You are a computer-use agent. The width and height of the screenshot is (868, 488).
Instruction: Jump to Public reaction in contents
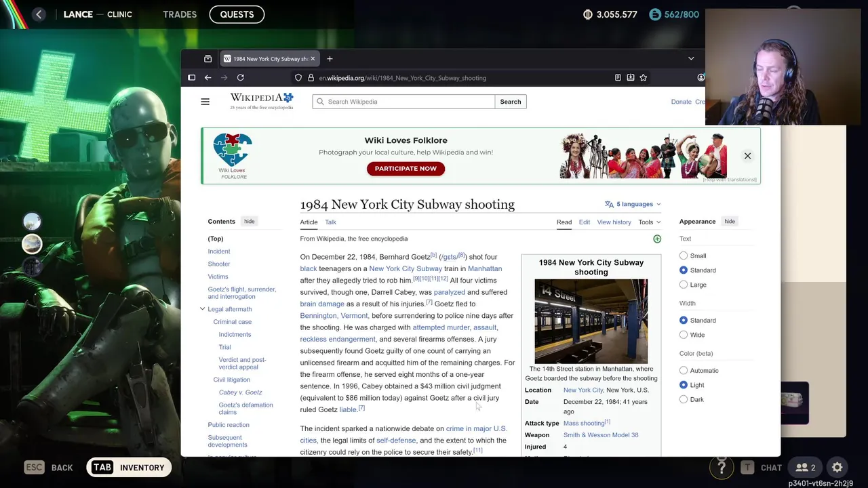pyautogui.click(x=229, y=425)
